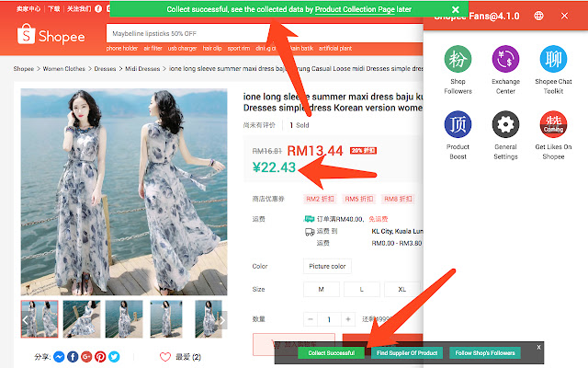The height and width of the screenshot is (368, 588).
Task: Select second thumbnail of dress by railing
Action: (82, 319)
